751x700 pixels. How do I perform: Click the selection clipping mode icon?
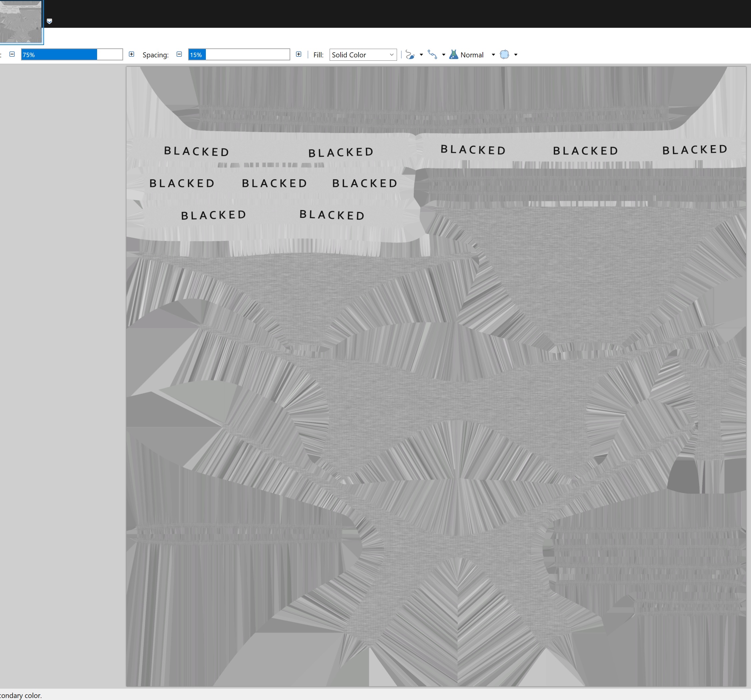click(x=504, y=55)
